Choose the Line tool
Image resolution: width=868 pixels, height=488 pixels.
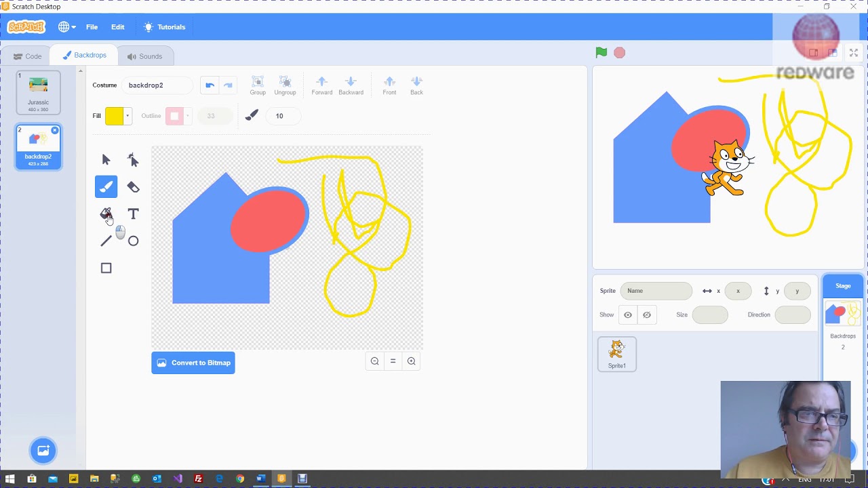coord(106,241)
